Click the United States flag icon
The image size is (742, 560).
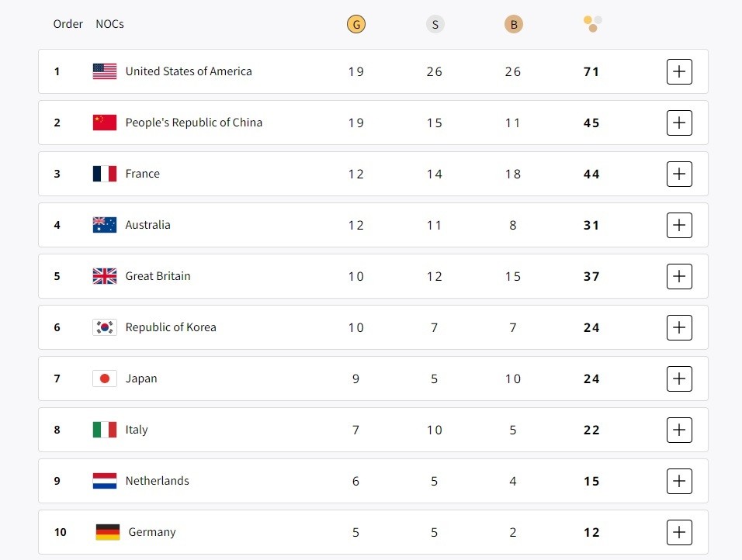click(x=104, y=71)
